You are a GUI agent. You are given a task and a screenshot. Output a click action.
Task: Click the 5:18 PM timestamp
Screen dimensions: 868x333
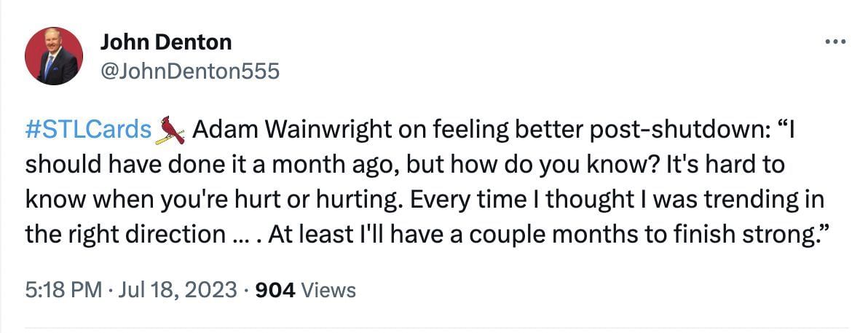coord(63,291)
